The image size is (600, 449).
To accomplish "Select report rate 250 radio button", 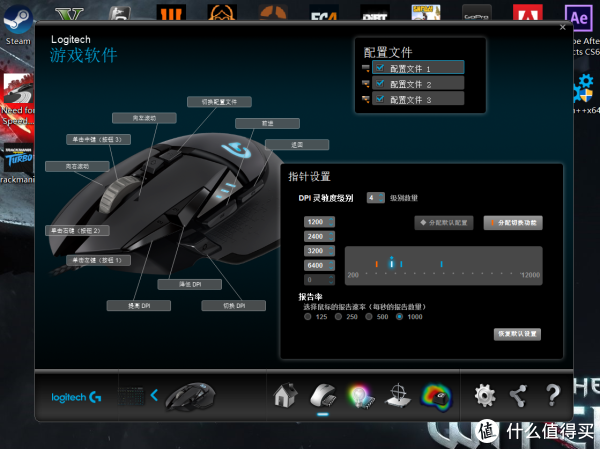I will [x=338, y=317].
